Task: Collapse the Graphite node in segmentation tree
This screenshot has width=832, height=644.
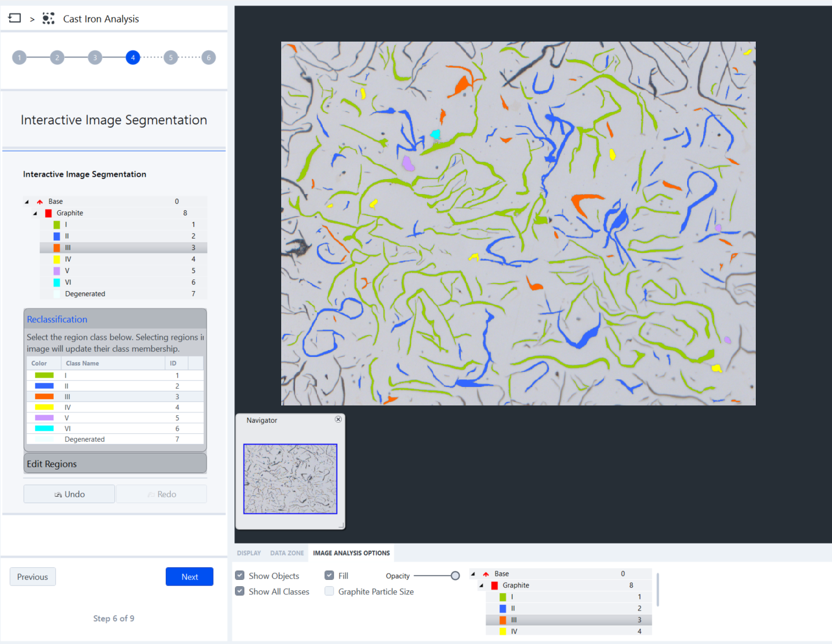Action: click(x=35, y=213)
